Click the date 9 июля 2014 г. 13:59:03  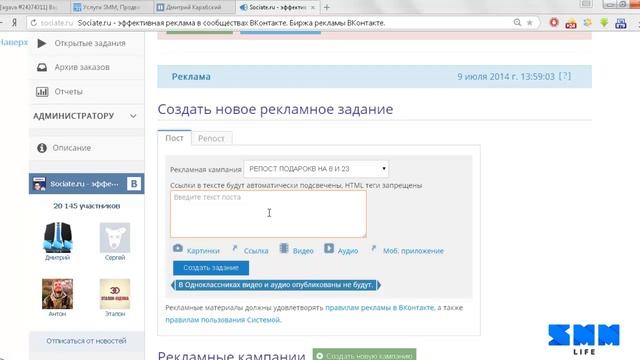coord(506,76)
